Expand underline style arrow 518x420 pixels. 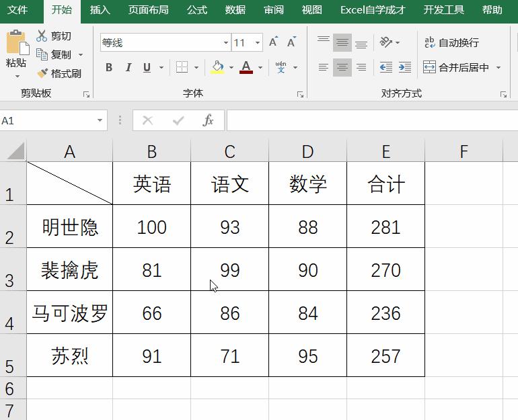pos(161,67)
